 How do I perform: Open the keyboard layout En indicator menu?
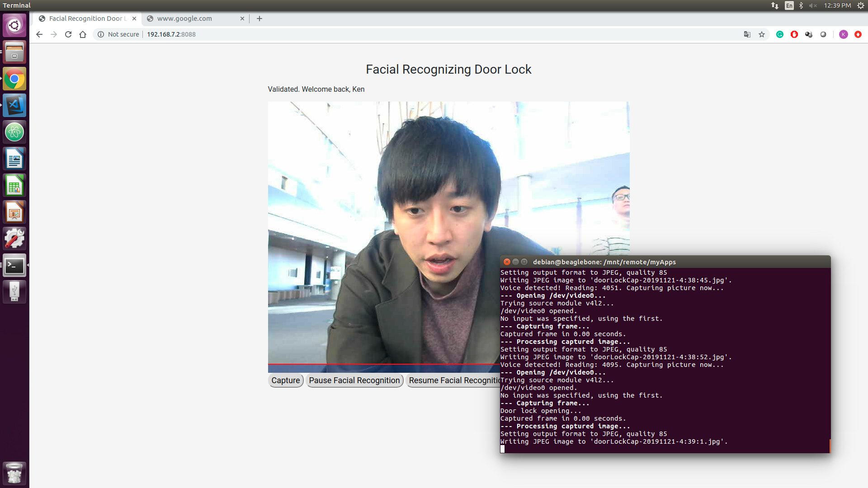[x=789, y=5]
